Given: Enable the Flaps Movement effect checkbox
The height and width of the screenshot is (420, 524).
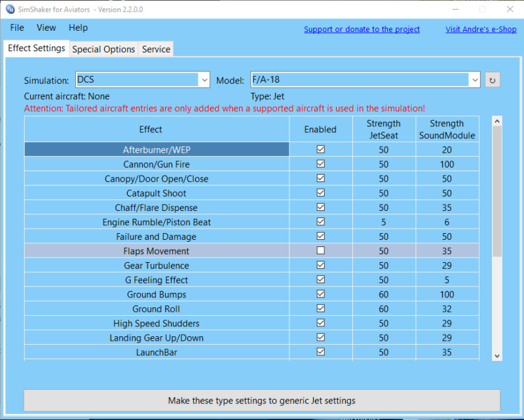Looking at the screenshot, I should 320,250.
